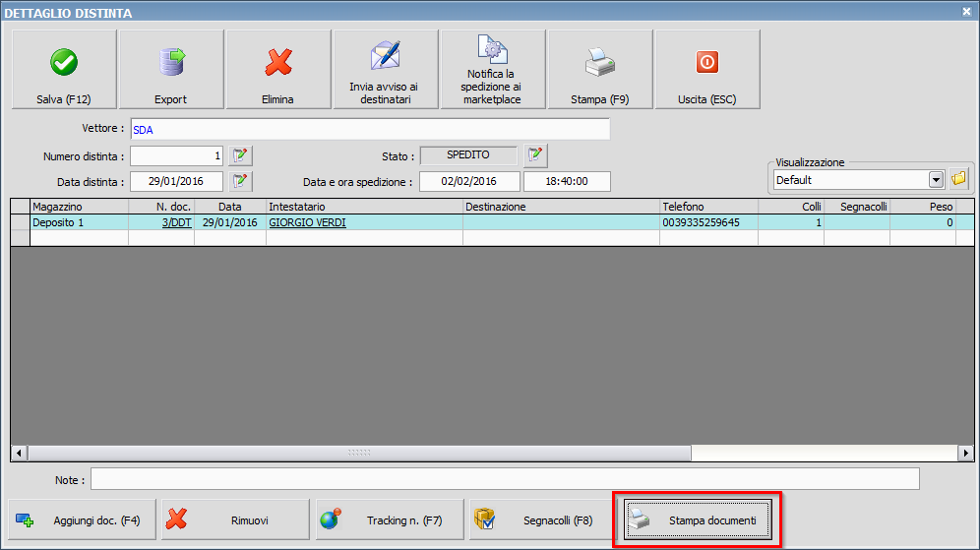This screenshot has width=980, height=550.
Task: Open the Visualizzazione folder icon
Action: pos(958,179)
